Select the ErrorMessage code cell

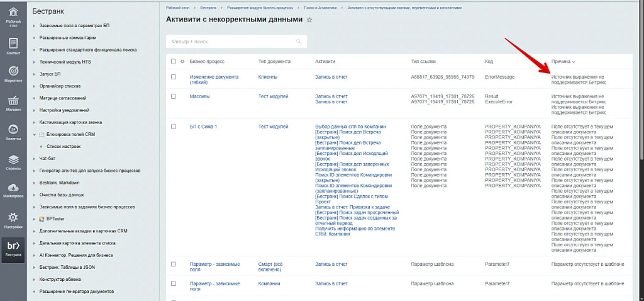point(499,77)
